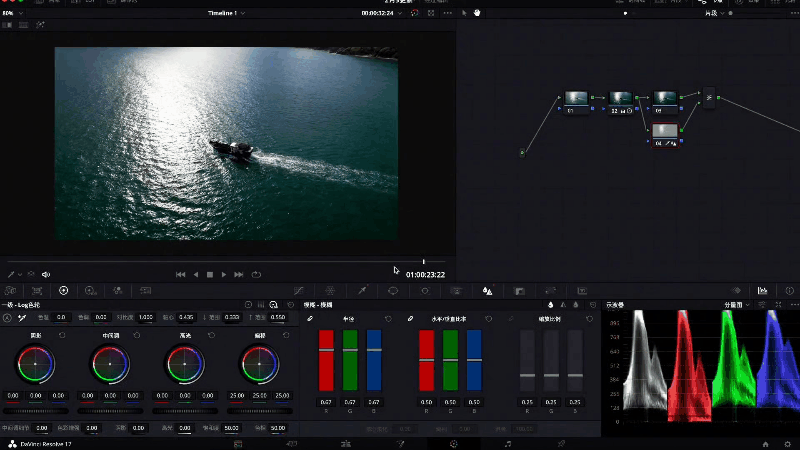The width and height of the screenshot is (800, 450).
Task: Open the Keyframes panel icon
Action: (x=736, y=291)
